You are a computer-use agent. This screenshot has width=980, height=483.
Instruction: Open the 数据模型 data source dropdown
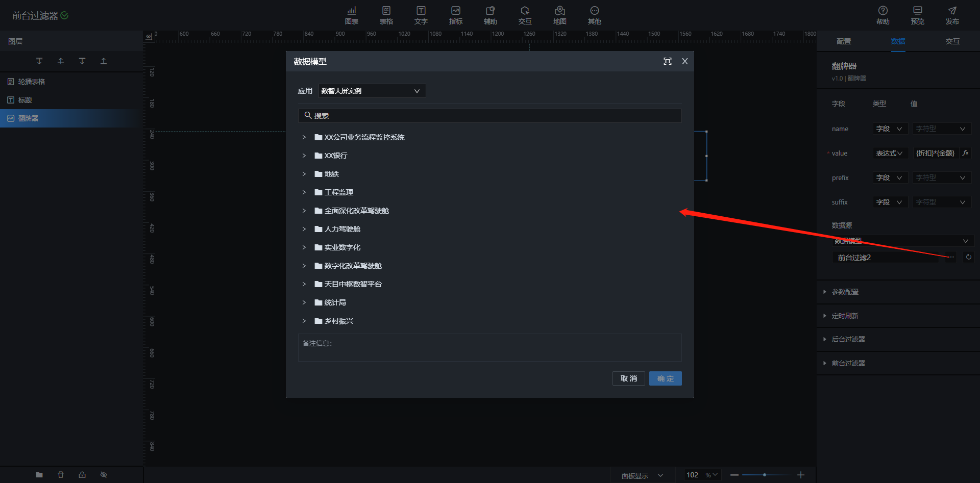[x=901, y=241]
